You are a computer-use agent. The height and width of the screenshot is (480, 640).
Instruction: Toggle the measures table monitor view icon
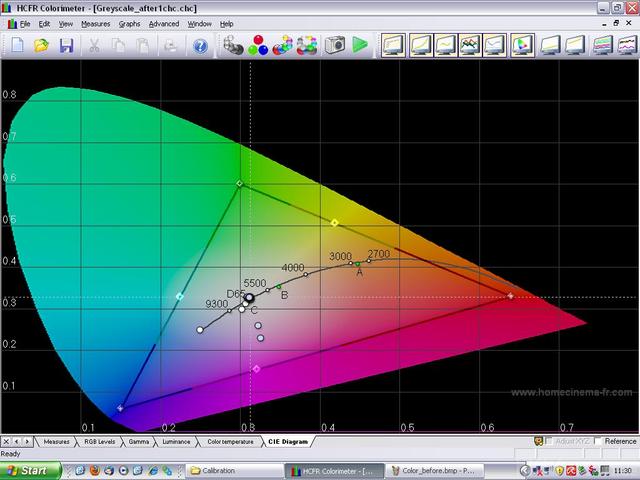coord(393,45)
